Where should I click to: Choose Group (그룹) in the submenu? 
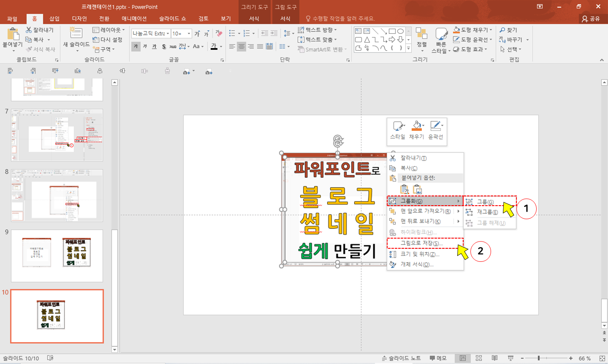tap(490, 201)
